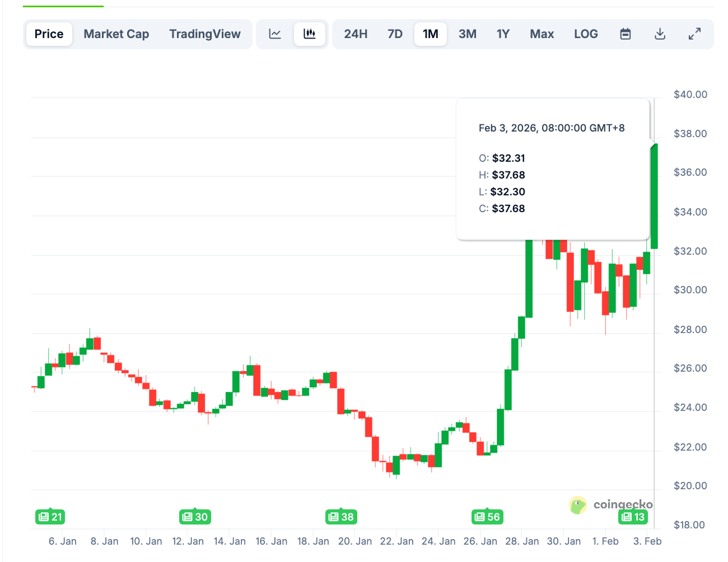Click the '12. Jan' date label
Viewport: 728px width, 562px height.
pyautogui.click(x=188, y=541)
